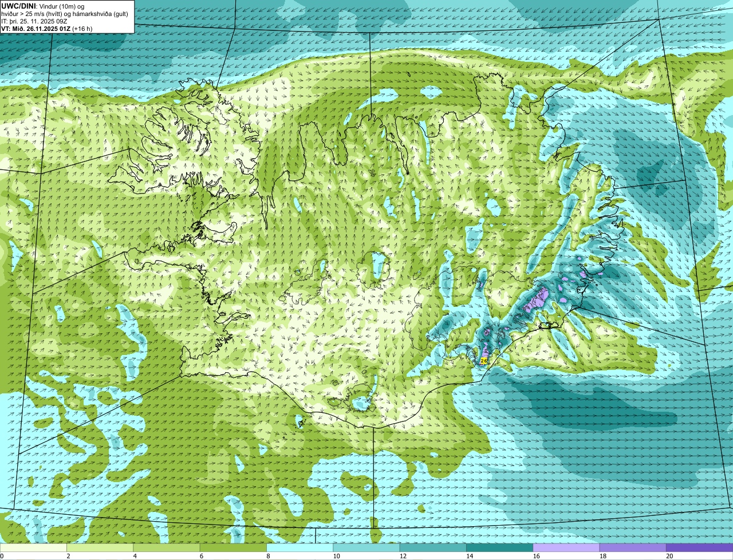
Task: Click the 'VT: Mið. 26.11.2025 01Z' line
Action: tap(47, 29)
